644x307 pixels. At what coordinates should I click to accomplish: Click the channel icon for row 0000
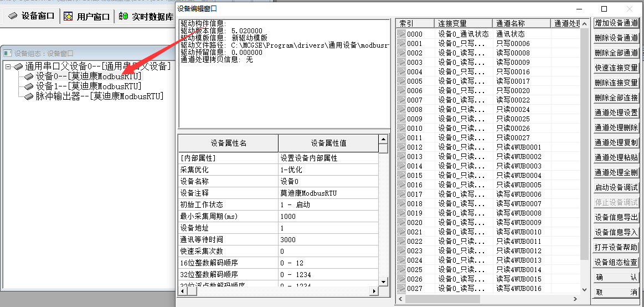(401, 34)
